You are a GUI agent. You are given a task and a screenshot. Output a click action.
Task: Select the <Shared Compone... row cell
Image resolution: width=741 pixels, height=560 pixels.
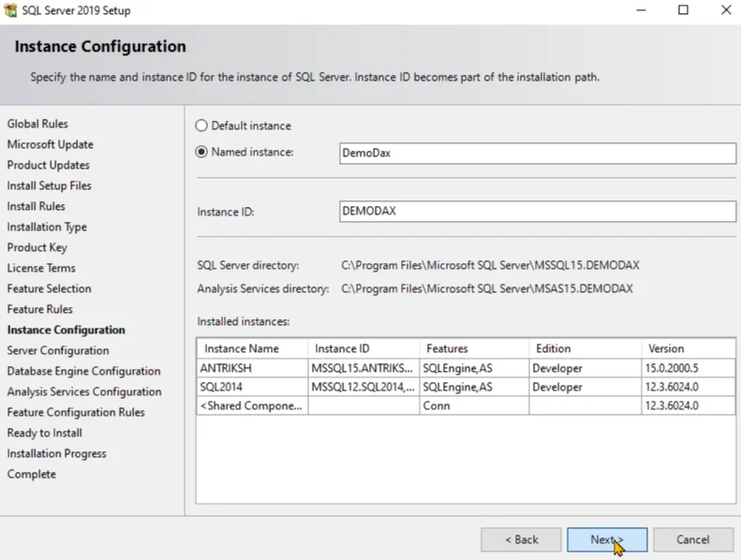coord(252,405)
